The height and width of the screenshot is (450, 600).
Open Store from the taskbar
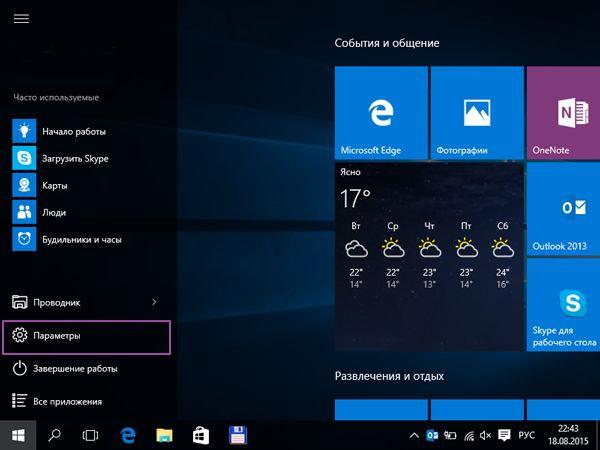point(201,435)
